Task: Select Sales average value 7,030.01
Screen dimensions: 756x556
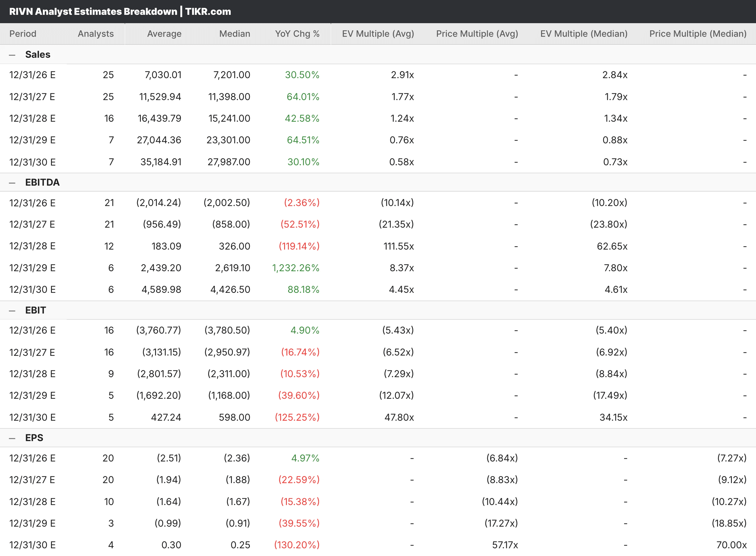Action: 163,75
